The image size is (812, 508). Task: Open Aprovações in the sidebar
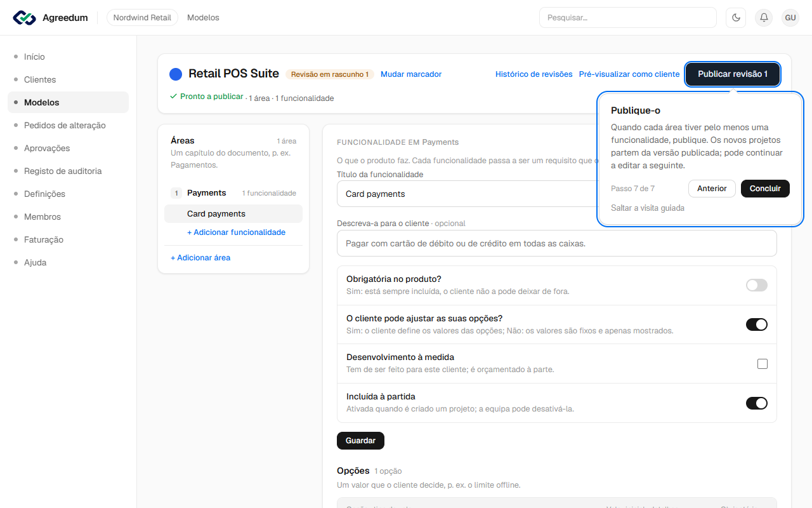click(68, 148)
